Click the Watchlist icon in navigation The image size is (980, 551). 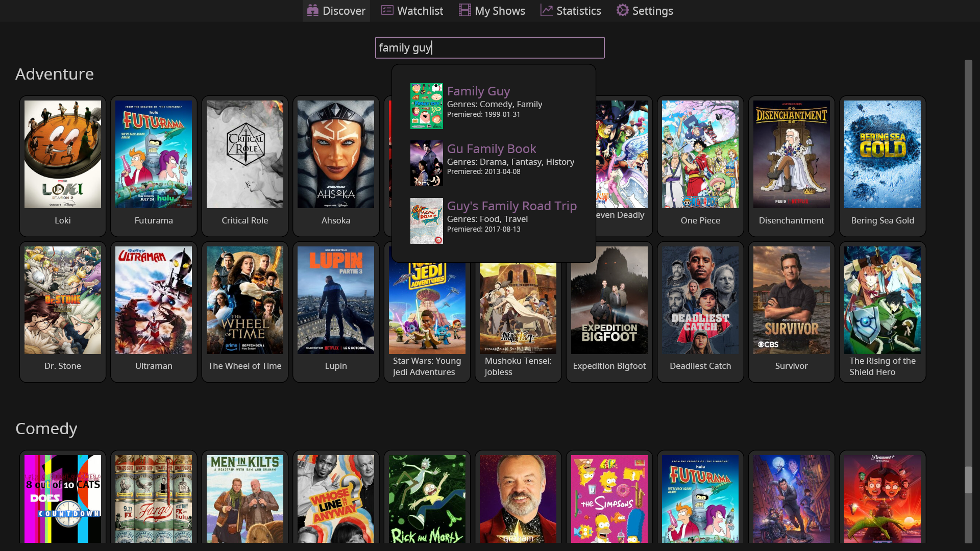tap(387, 10)
